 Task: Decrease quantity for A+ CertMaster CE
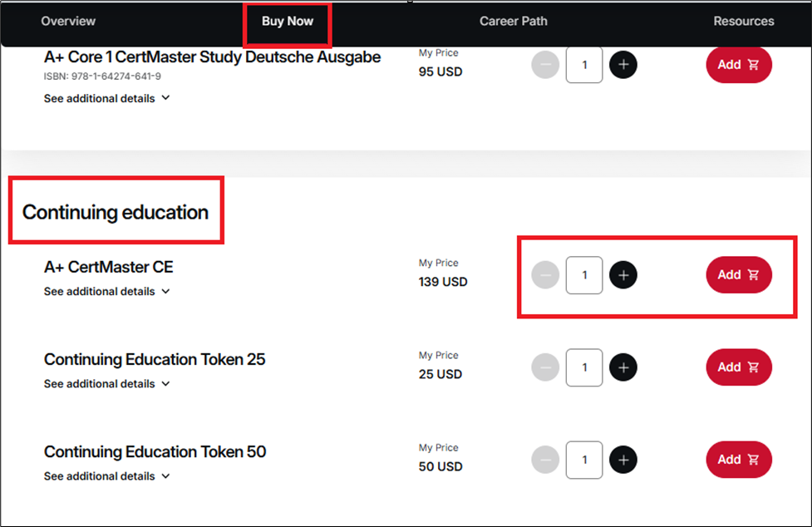tap(545, 275)
